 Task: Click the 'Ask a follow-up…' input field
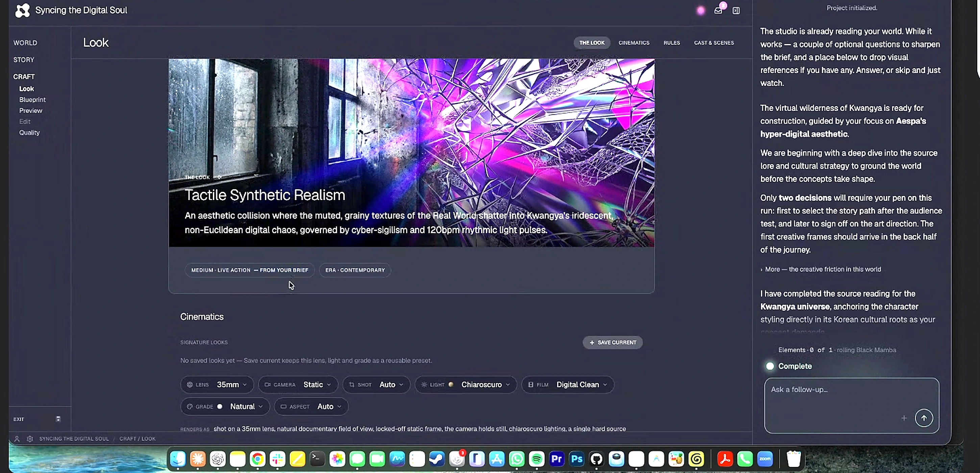click(851, 405)
